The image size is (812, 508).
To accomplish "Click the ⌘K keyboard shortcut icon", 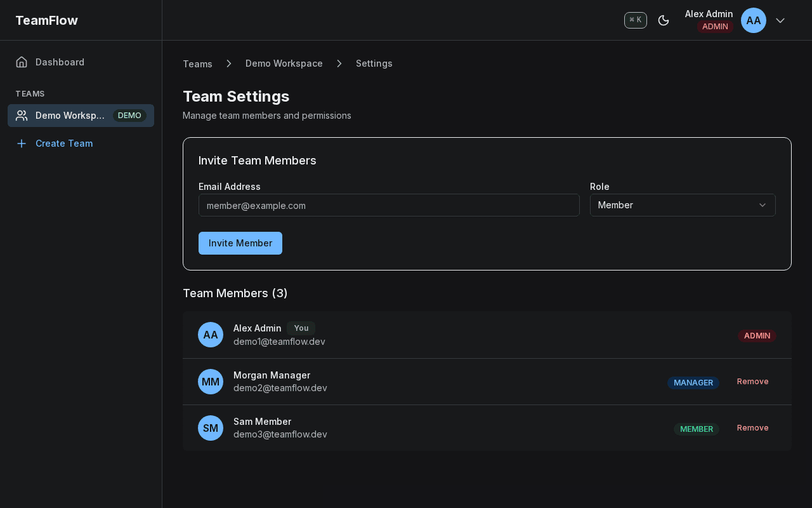I will (x=635, y=20).
